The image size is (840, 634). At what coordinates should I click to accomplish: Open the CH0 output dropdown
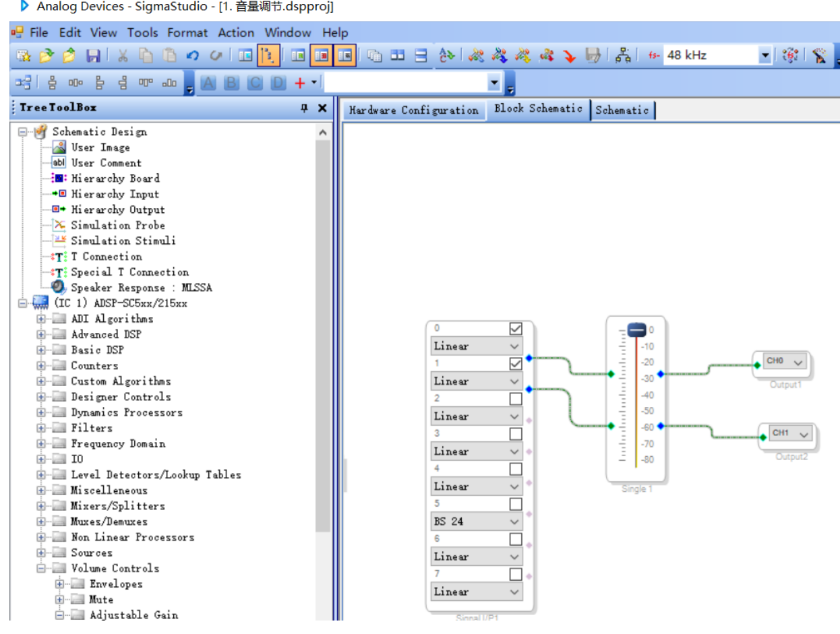tap(785, 362)
